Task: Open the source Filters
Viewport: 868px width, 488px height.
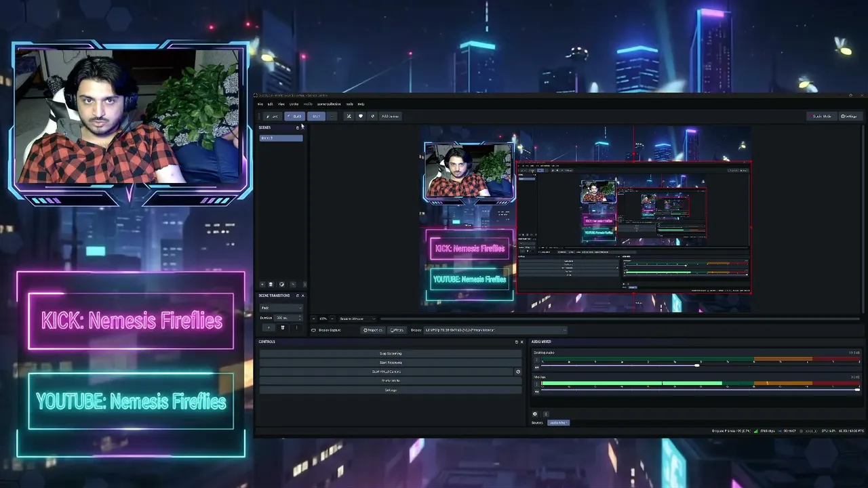Action: click(x=397, y=330)
